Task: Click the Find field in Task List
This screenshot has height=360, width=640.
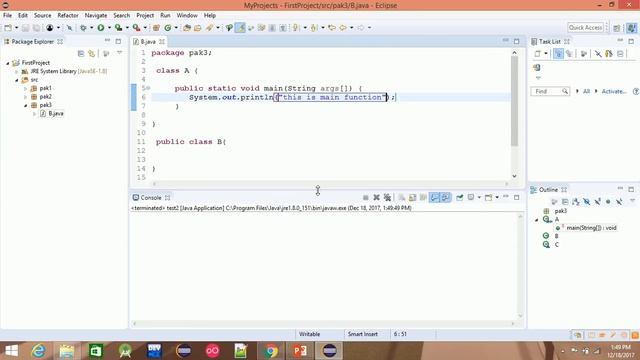Action: pyautogui.click(x=549, y=91)
